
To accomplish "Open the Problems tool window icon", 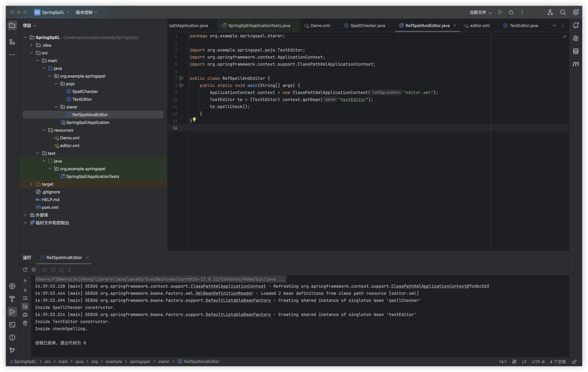I will click(x=12, y=338).
